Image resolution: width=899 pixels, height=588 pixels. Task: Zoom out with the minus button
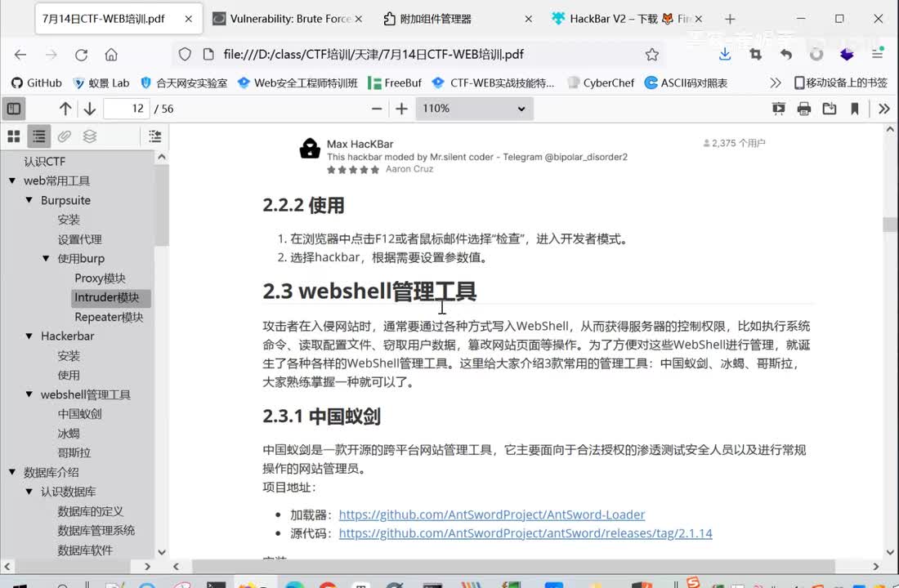(377, 109)
